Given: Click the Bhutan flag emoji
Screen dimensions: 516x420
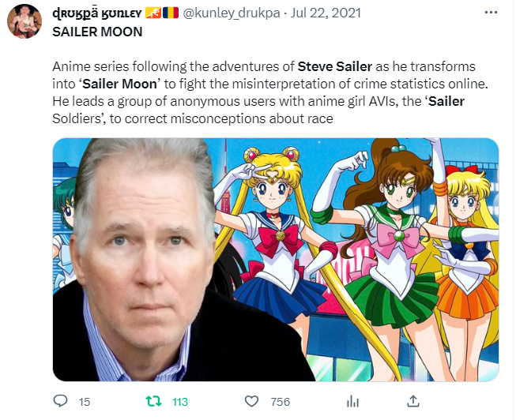Looking at the screenshot, I should [x=153, y=13].
